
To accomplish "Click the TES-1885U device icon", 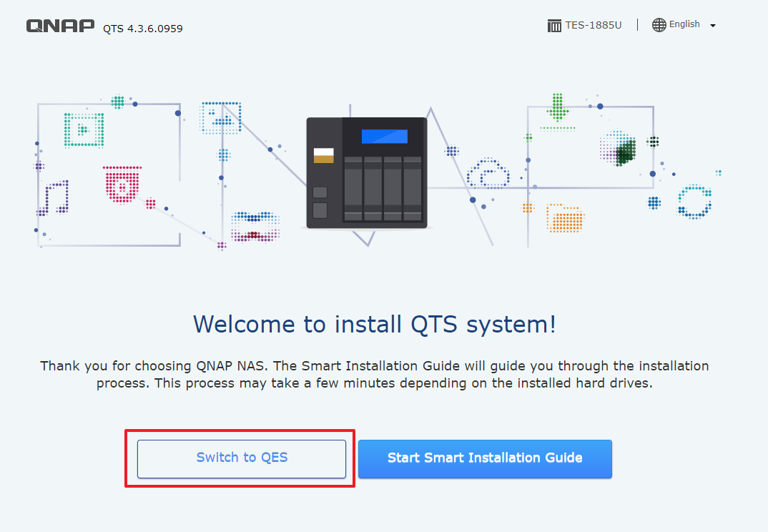I will tap(554, 26).
